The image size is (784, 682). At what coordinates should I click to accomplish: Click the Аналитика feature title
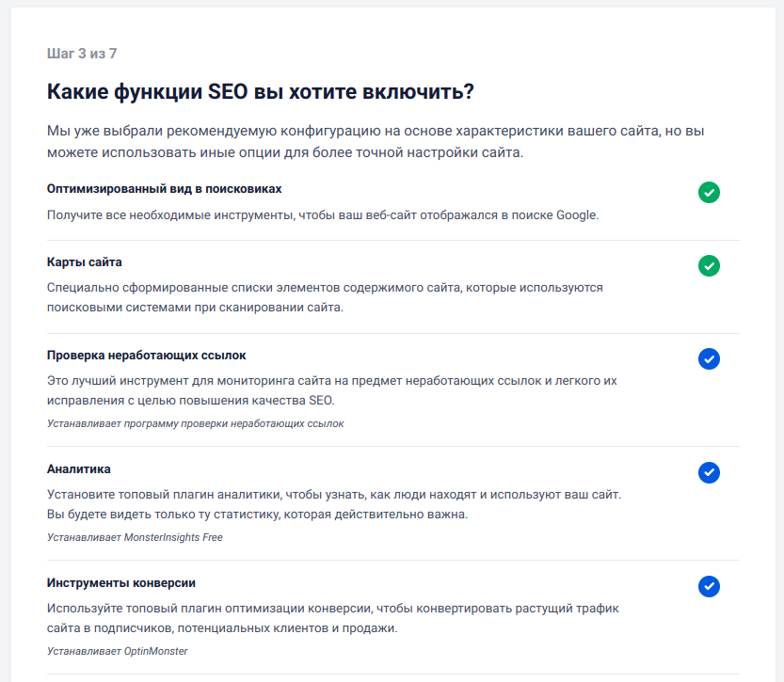(79, 469)
